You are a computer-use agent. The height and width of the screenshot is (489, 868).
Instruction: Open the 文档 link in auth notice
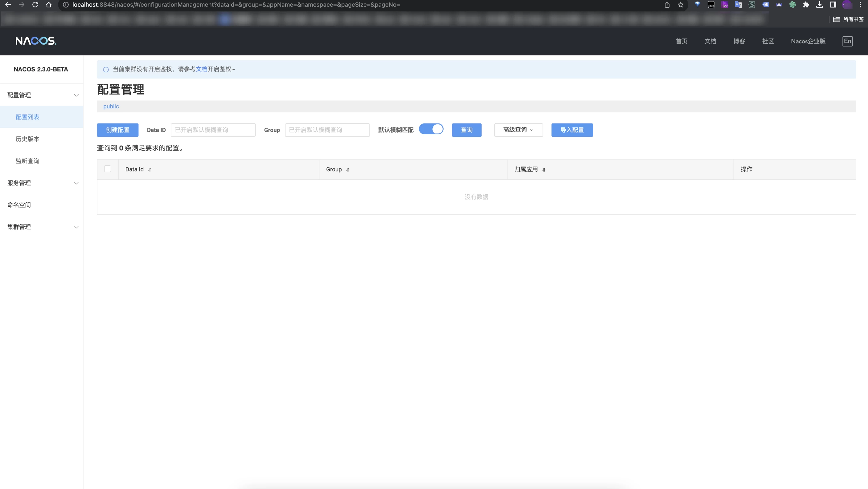[x=202, y=69]
